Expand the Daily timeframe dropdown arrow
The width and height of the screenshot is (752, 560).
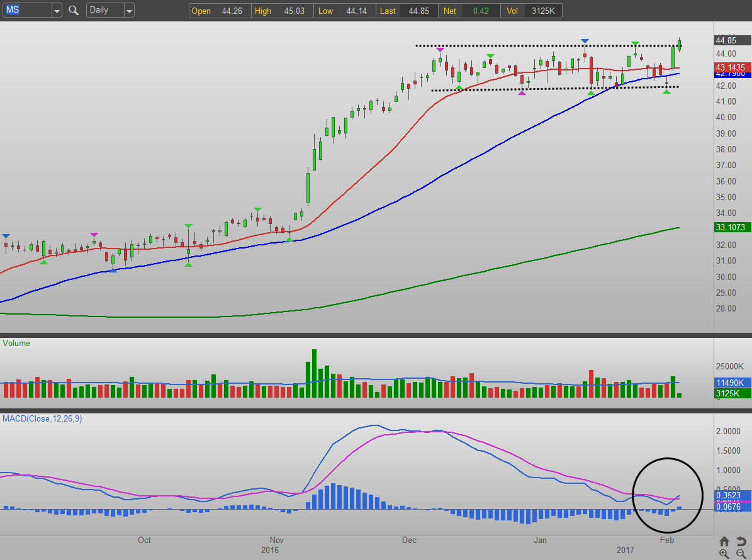click(128, 11)
